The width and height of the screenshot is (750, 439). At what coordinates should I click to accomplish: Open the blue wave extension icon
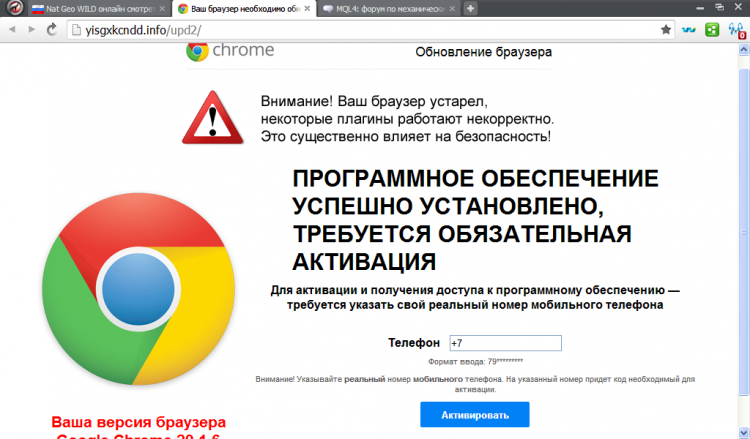pos(689,30)
